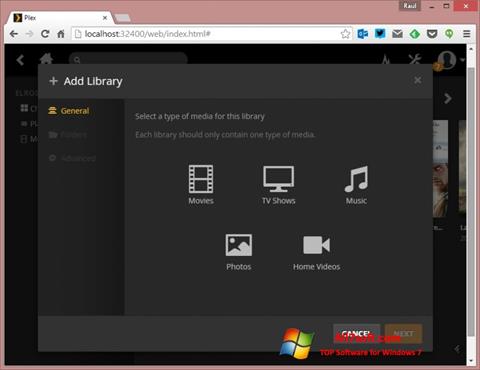Go to the Plex home icon
Viewport: 480px width, 370px height.
tap(47, 59)
